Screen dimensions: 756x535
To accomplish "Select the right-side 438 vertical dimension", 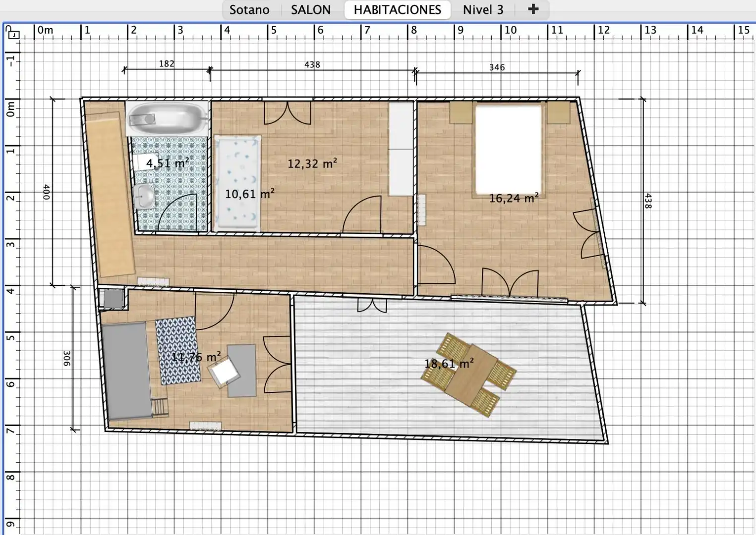I will 647,201.
